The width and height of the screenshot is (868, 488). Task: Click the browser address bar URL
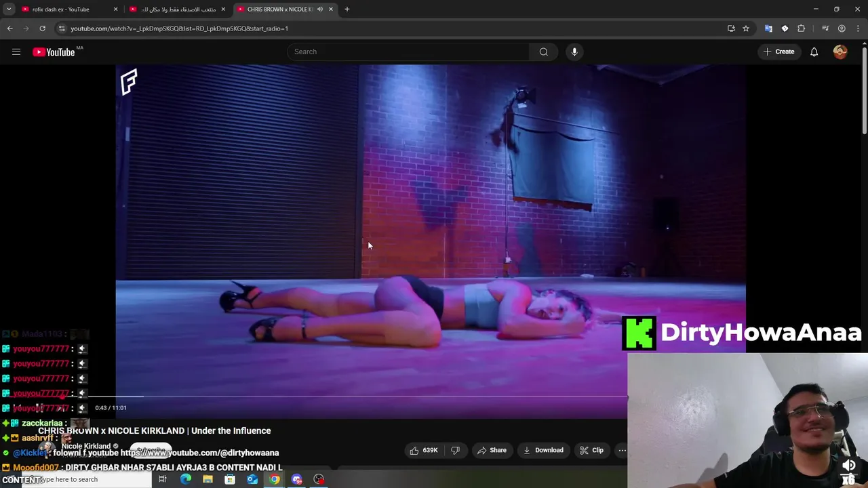click(179, 28)
